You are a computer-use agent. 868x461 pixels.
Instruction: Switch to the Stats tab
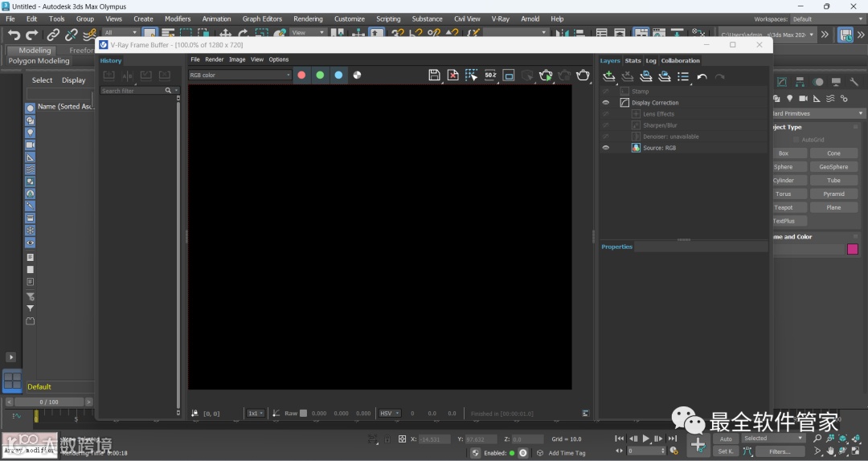pos(633,60)
